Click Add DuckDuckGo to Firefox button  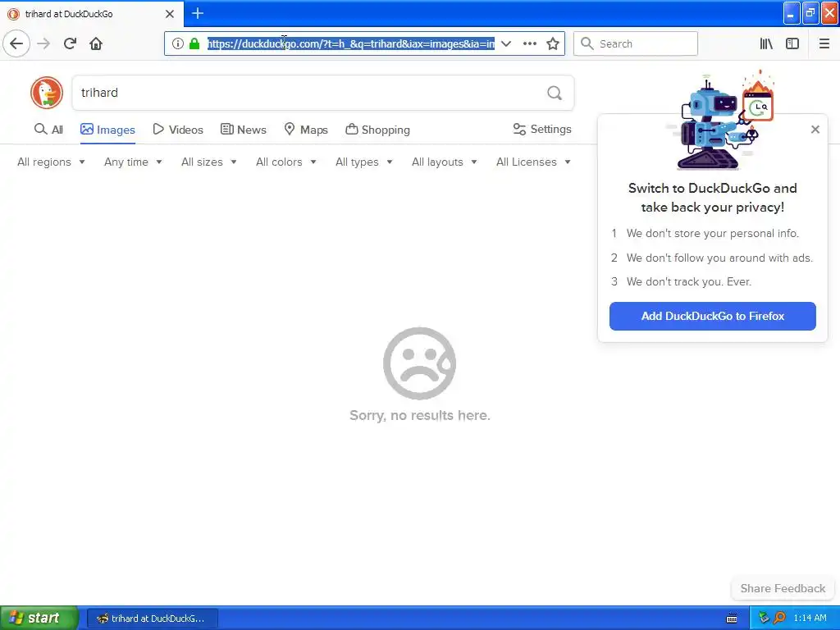713,316
